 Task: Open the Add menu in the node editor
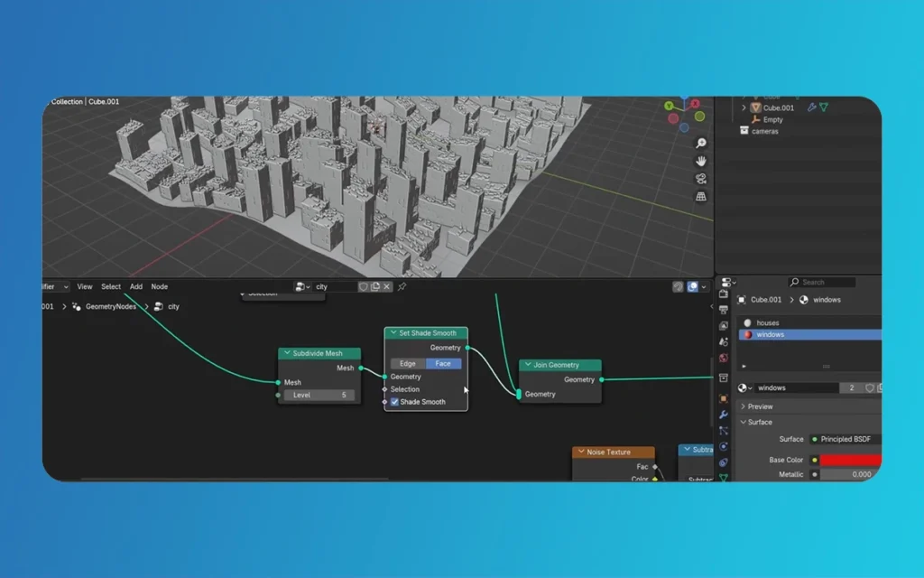click(136, 286)
